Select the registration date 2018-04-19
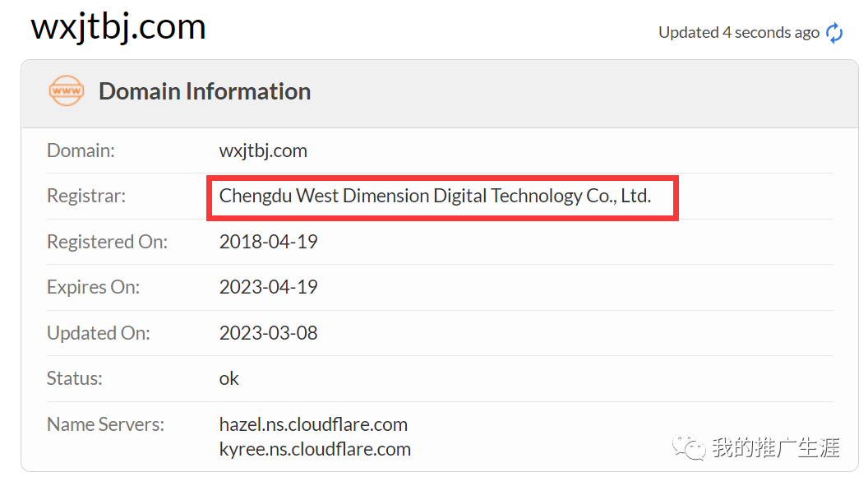 coord(268,242)
